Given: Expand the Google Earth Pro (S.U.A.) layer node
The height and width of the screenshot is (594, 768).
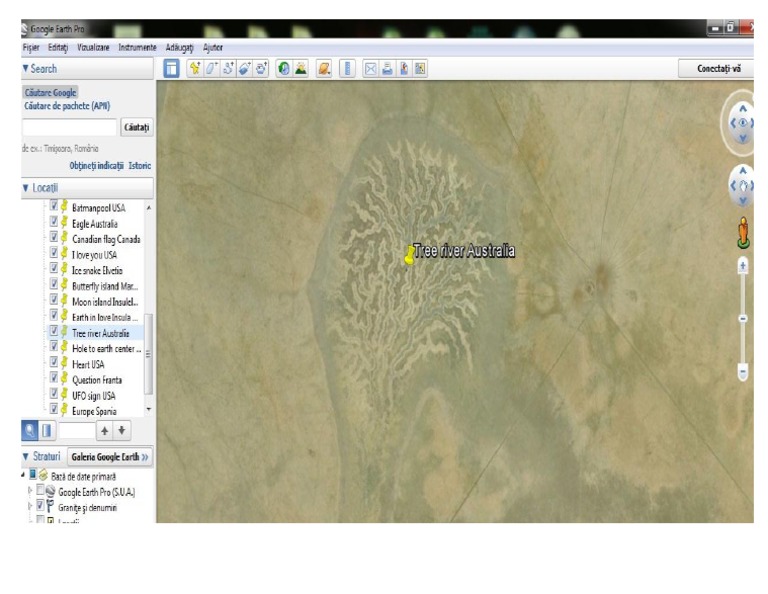Looking at the screenshot, I should pyautogui.click(x=30, y=490).
